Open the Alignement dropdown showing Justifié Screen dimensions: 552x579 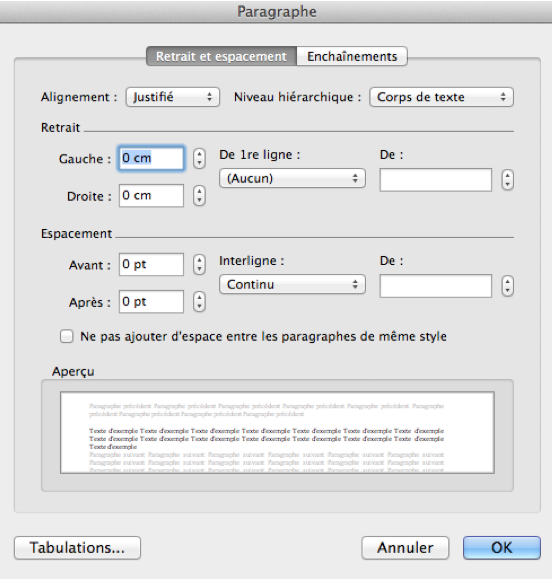click(172, 97)
